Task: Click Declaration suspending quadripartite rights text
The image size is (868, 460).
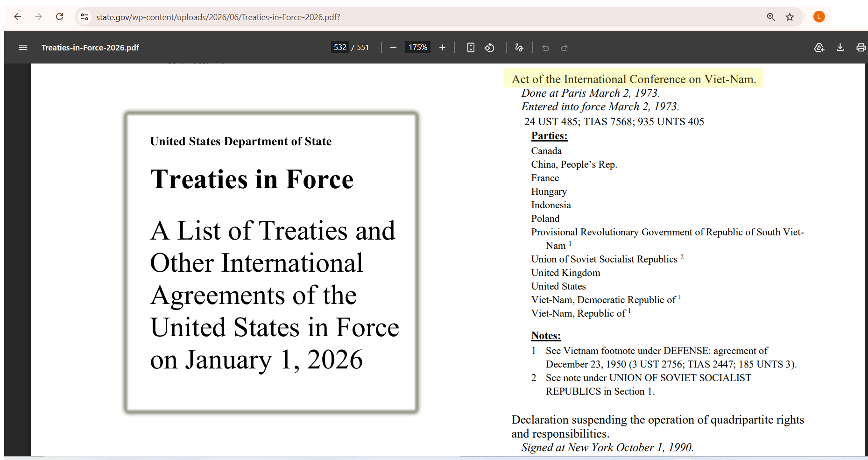Action: pyautogui.click(x=657, y=427)
